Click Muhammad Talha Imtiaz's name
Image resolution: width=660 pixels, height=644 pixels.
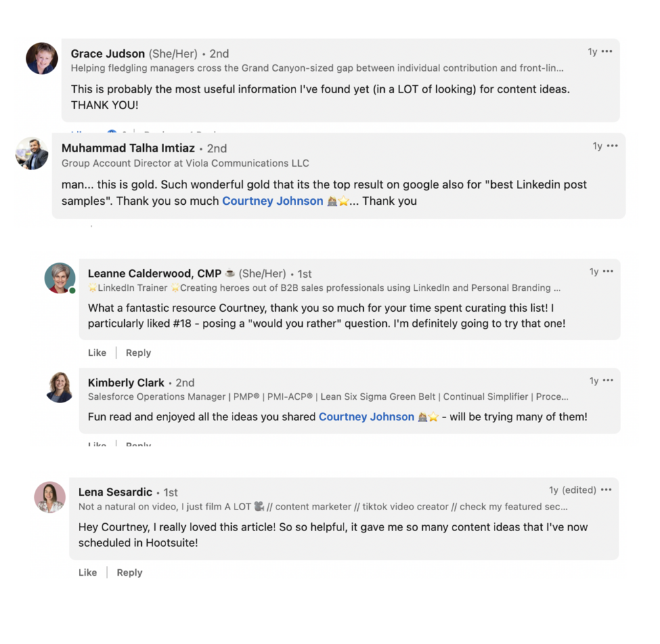(128, 148)
